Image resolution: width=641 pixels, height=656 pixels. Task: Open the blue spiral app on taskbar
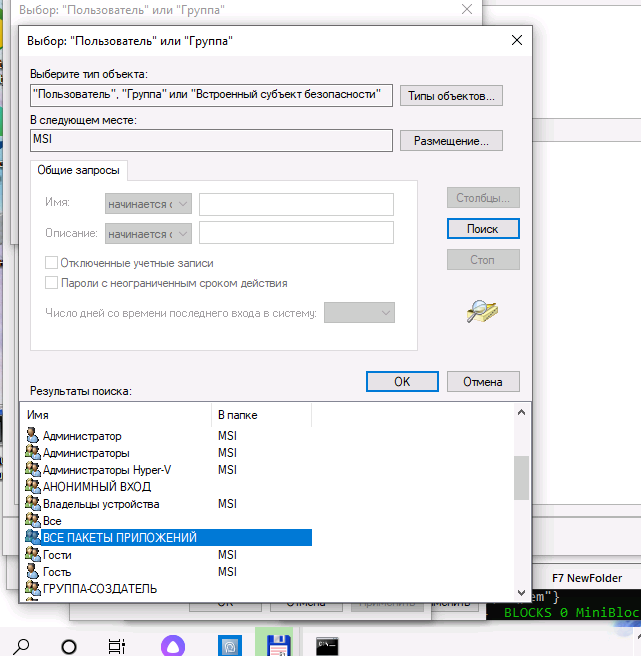[x=230, y=646]
